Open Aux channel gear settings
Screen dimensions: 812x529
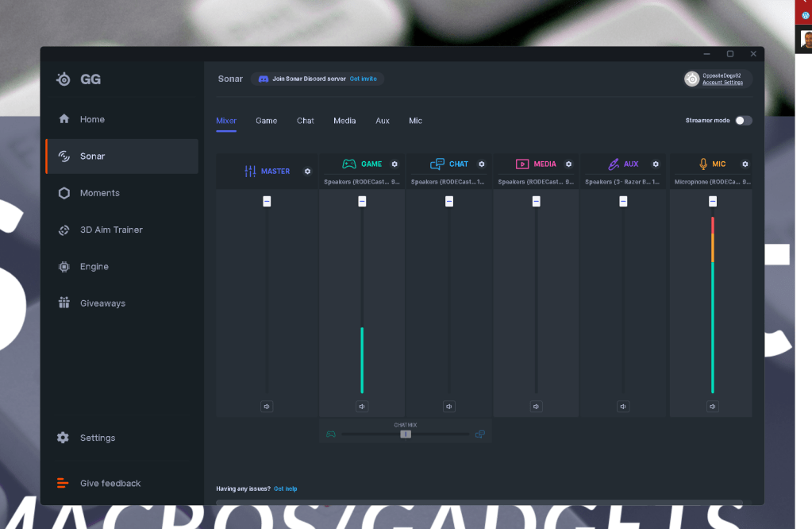pyautogui.click(x=656, y=164)
